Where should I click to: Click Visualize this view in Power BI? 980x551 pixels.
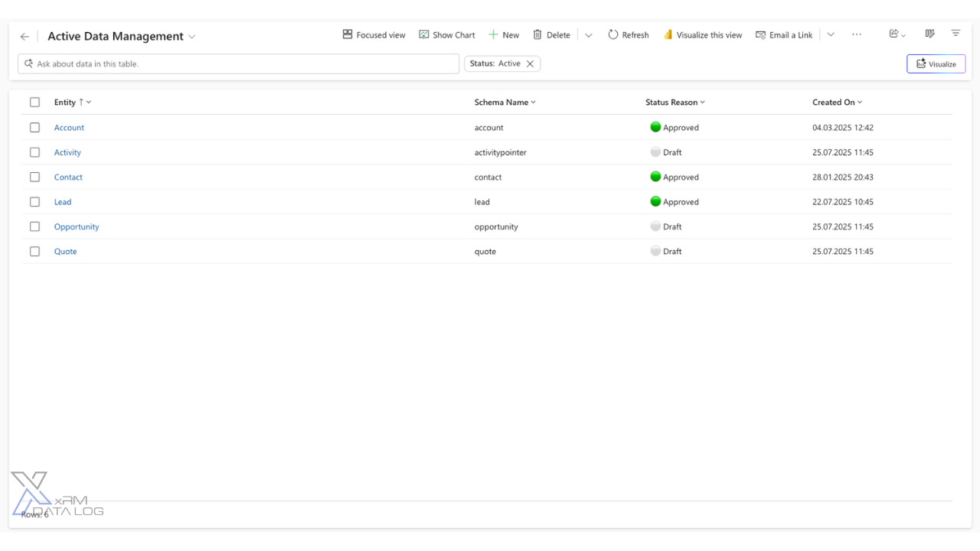702,35
